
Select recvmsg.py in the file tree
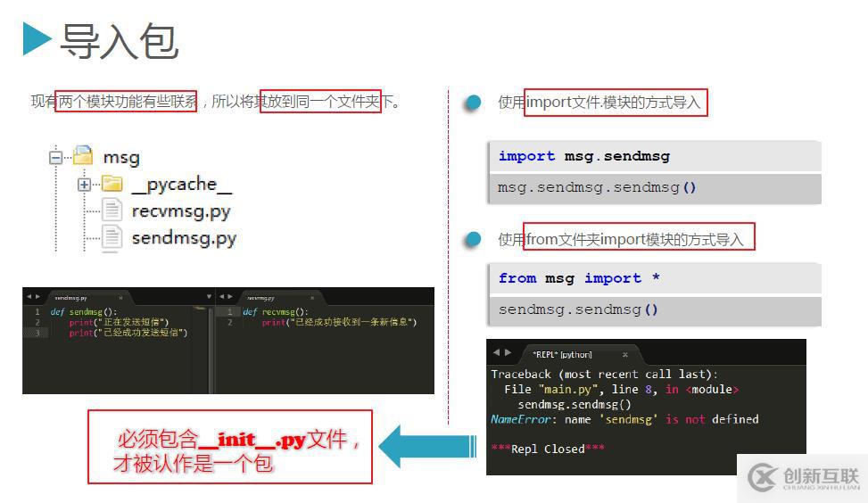181,211
